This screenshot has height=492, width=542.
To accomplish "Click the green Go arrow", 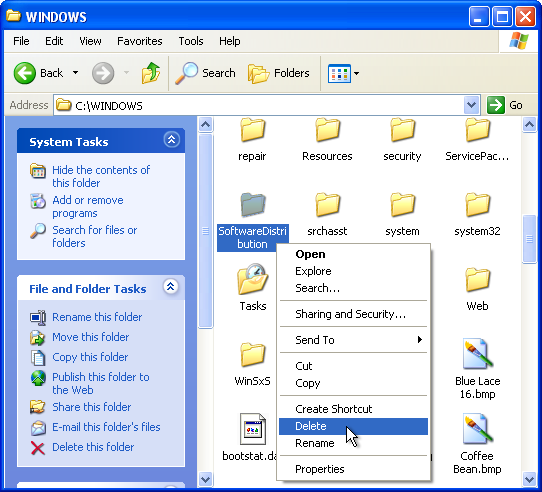I will (x=496, y=105).
